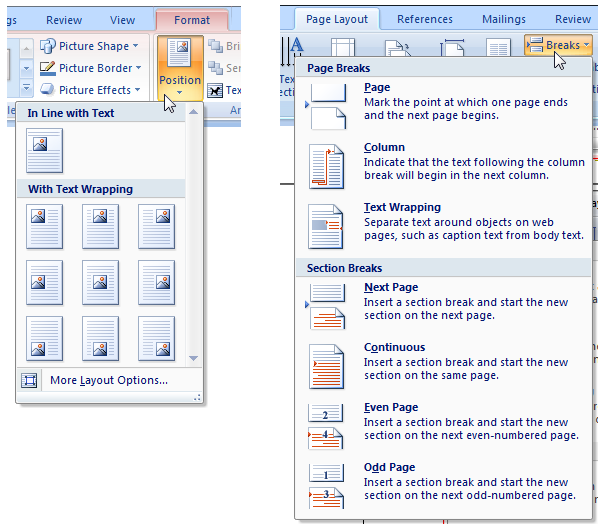
Task: Click the Picture Effects icon
Action: click(48, 90)
